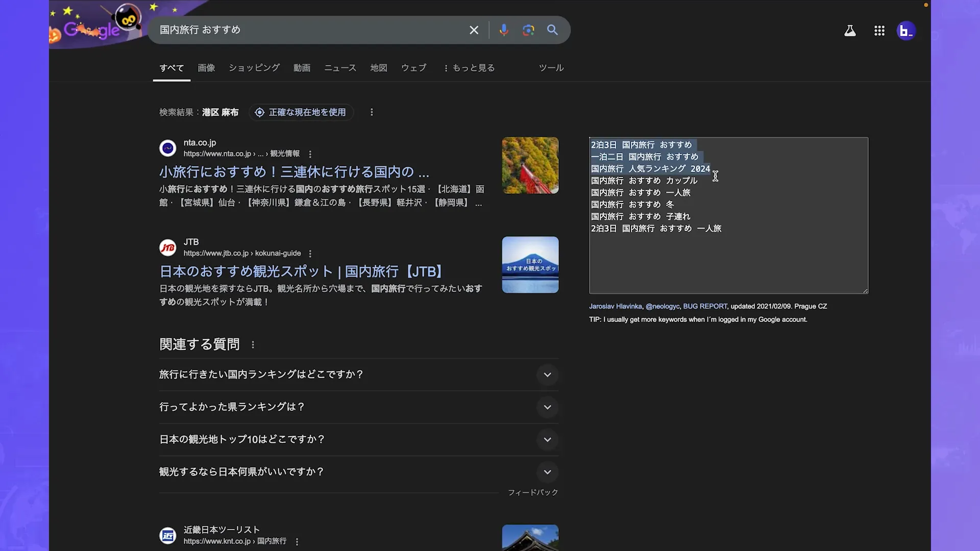Open 日本のおすすめ観光スポット JTB result

[302, 271]
